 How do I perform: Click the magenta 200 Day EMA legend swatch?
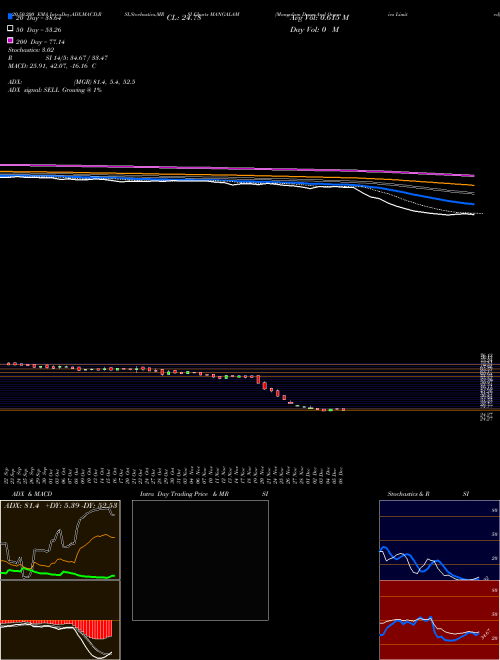pyautogui.click(x=10, y=40)
